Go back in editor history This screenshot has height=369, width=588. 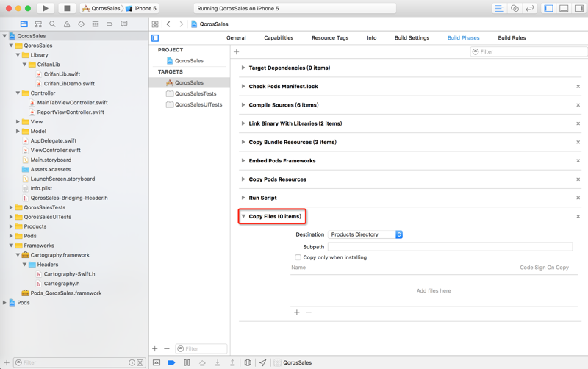click(168, 24)
